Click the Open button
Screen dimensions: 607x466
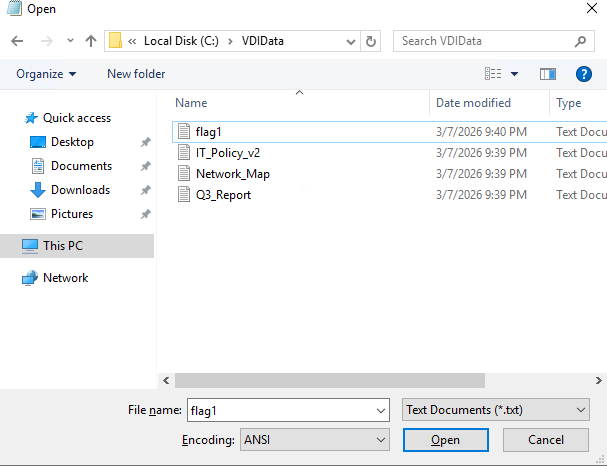tap(446, 440)
